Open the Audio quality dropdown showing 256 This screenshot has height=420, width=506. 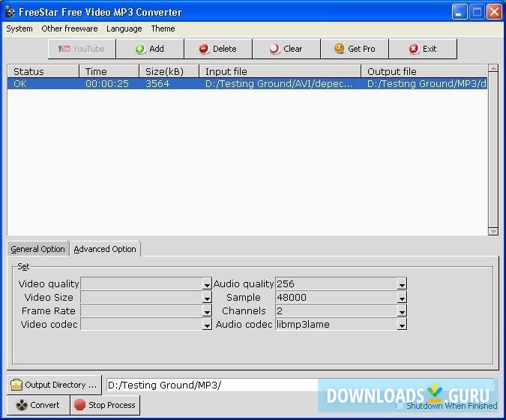[402, 284]
